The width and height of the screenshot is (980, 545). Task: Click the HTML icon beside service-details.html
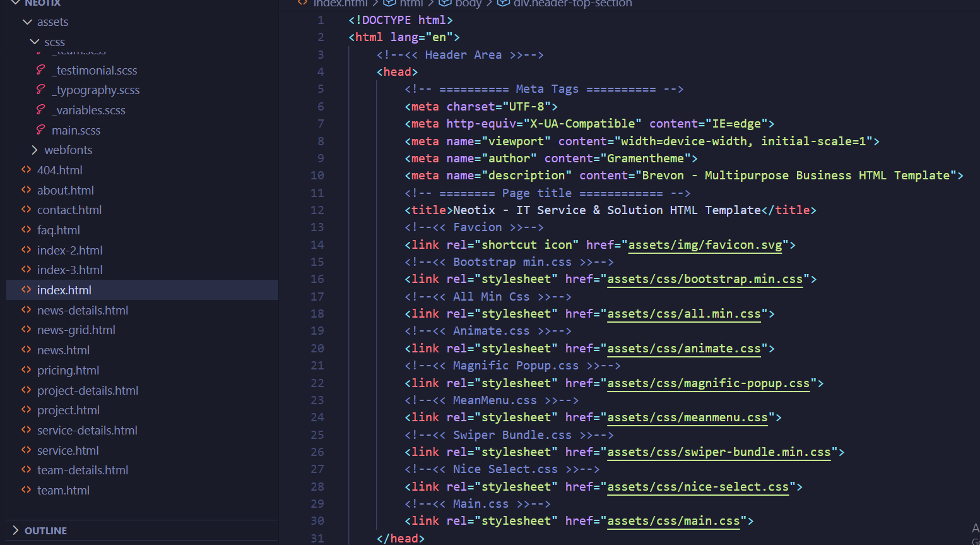(27, 430)
